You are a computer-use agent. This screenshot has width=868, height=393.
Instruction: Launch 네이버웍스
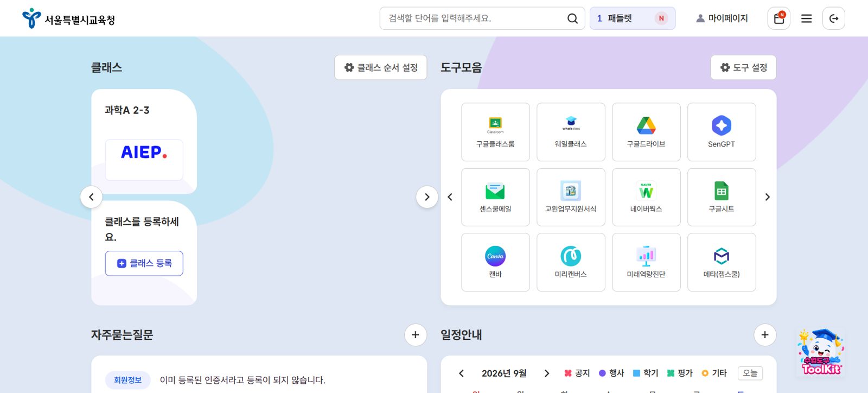(x=646, y=197)
